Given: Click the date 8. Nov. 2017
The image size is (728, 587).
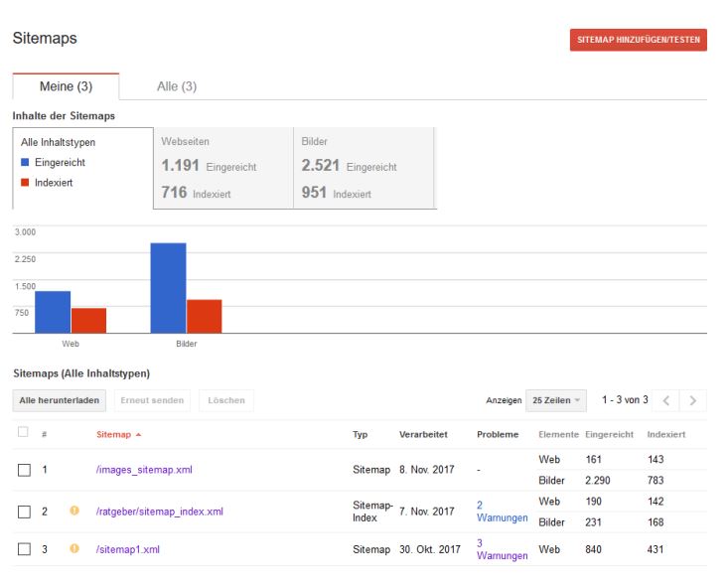Looking at the screenshot, I should tap(427, 470).
